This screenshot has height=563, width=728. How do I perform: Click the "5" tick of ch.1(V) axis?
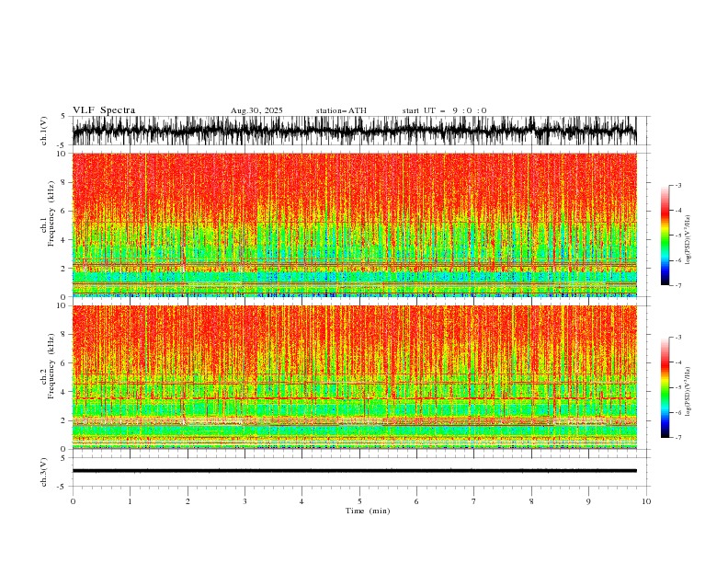(63, 116)
